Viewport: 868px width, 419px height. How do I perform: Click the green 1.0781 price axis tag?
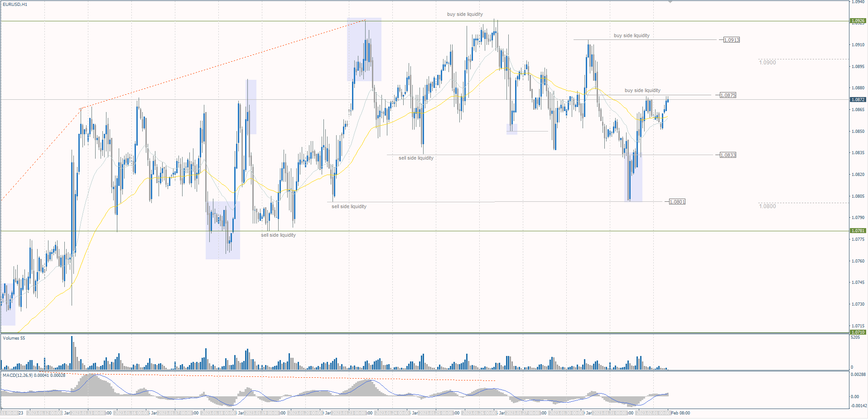[x=858, y=231]
